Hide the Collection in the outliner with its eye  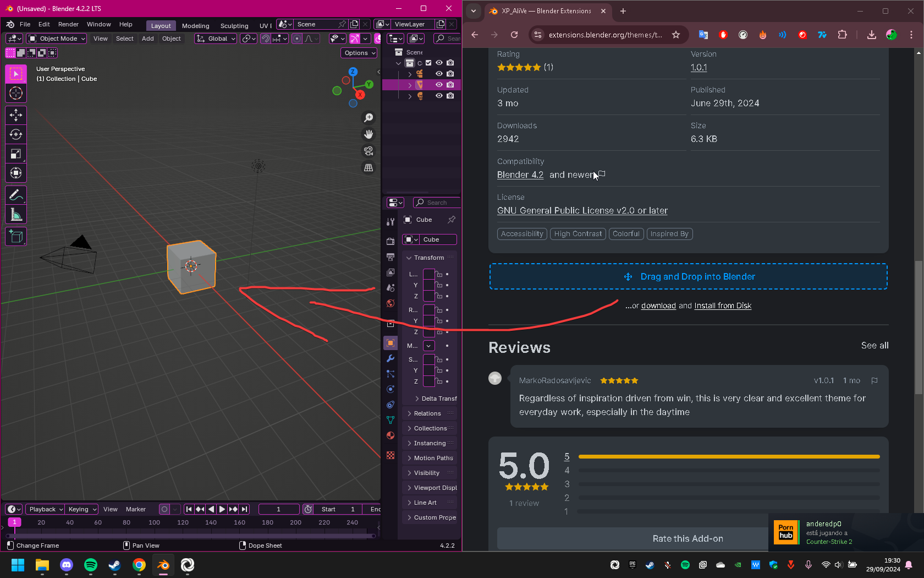click(439, 63)
